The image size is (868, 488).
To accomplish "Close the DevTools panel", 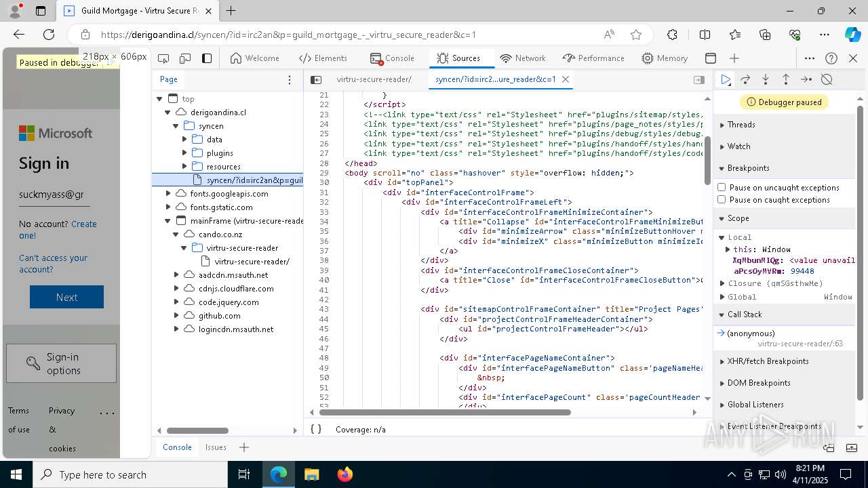I will pos(853,58).
